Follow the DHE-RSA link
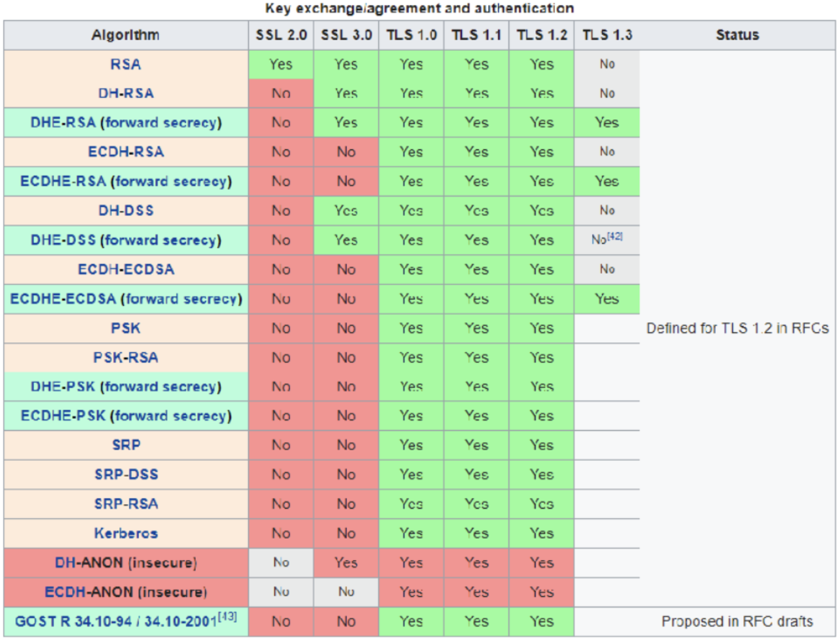This screenshot has width=840, height=643. [x=63, y=122]
